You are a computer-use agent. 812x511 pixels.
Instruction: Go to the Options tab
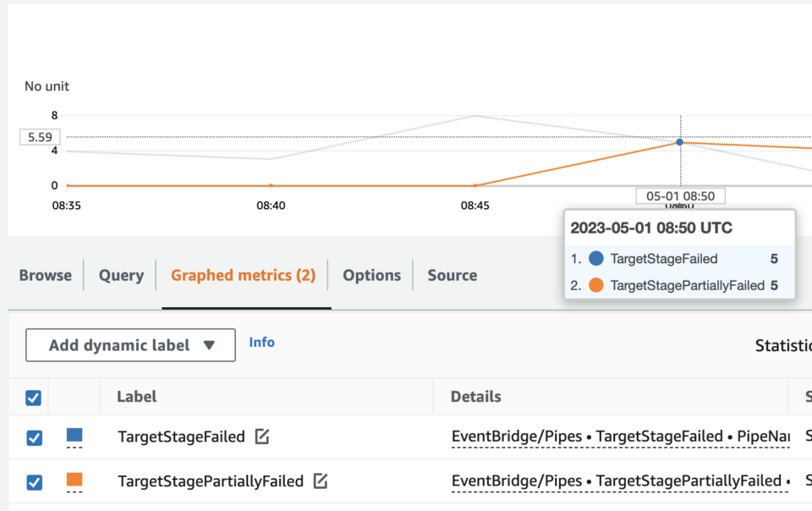pyautogui.click(x=371, y=275)
